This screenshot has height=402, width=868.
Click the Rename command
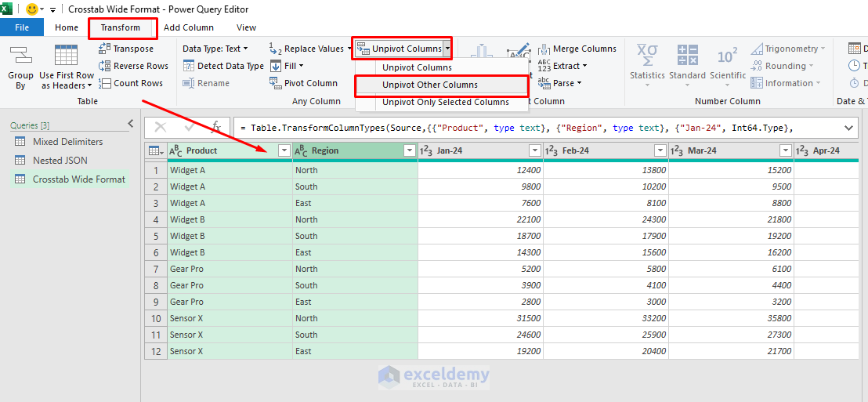206,83
